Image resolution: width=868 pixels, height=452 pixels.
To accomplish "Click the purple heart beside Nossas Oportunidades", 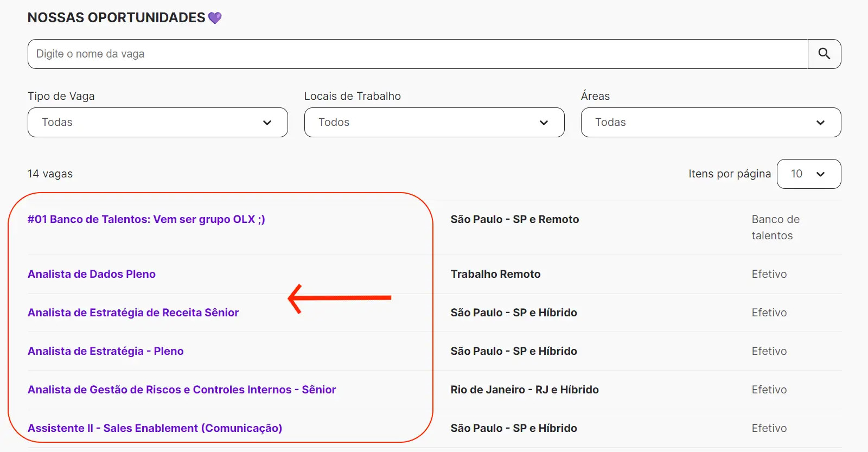I will coord(215,18).
